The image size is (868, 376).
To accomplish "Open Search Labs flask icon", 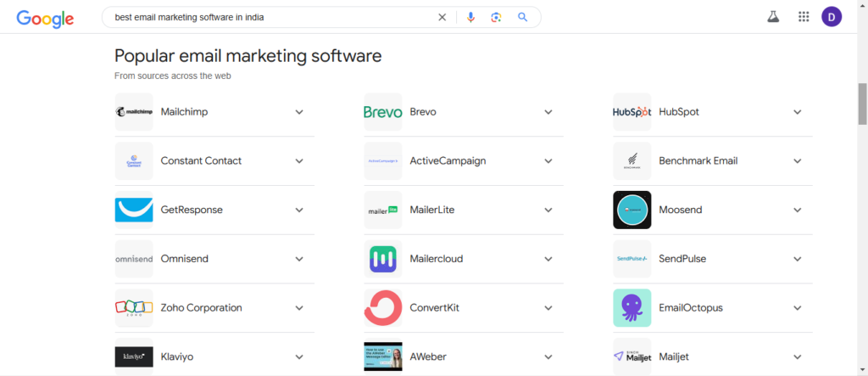I will click(772, 17).
